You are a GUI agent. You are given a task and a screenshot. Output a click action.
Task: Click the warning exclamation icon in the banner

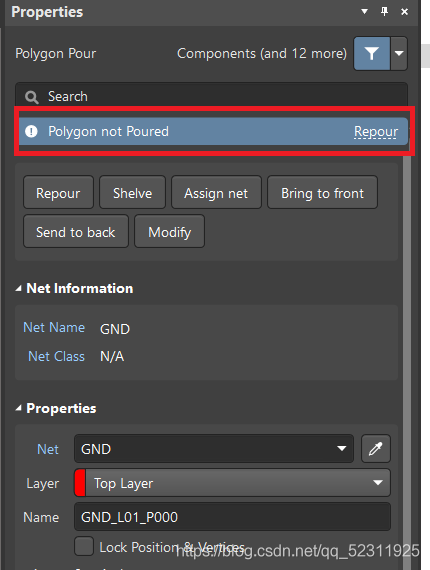31,131
